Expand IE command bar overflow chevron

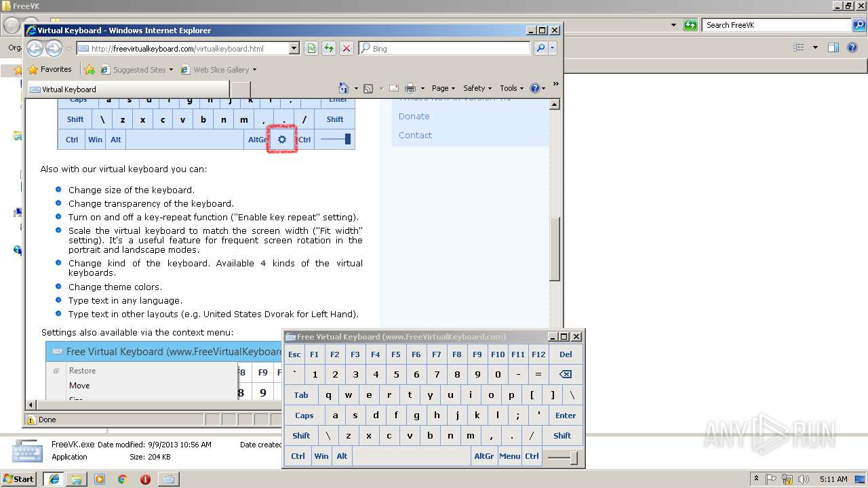click(555, 84)
